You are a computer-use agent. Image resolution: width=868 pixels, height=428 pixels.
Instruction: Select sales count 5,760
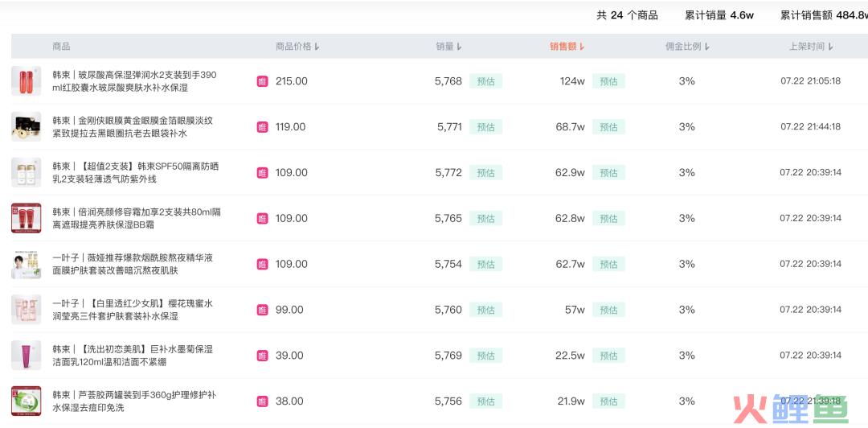point(448,310)
